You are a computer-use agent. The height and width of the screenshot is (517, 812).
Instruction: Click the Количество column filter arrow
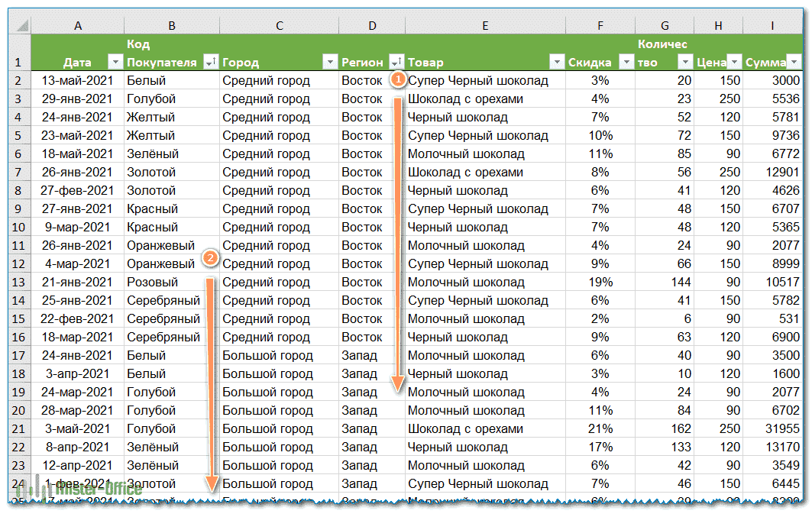pos(684,63)
